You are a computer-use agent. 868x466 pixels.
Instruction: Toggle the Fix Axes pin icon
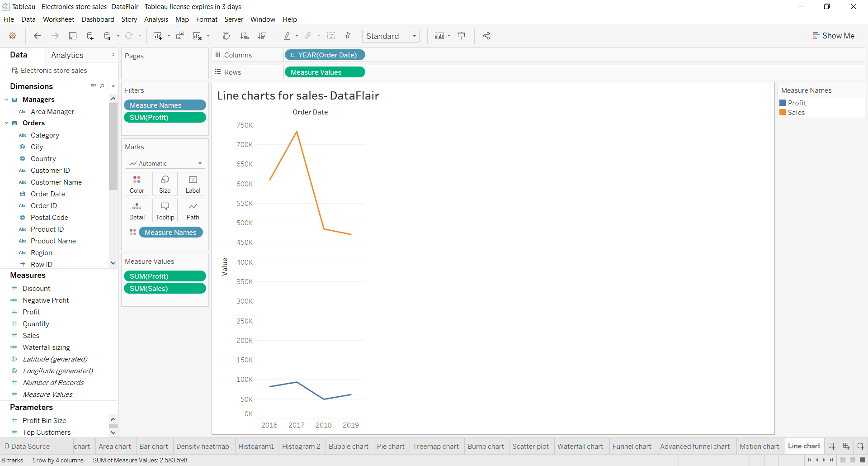pyautogui.click(x=348, y=36)
